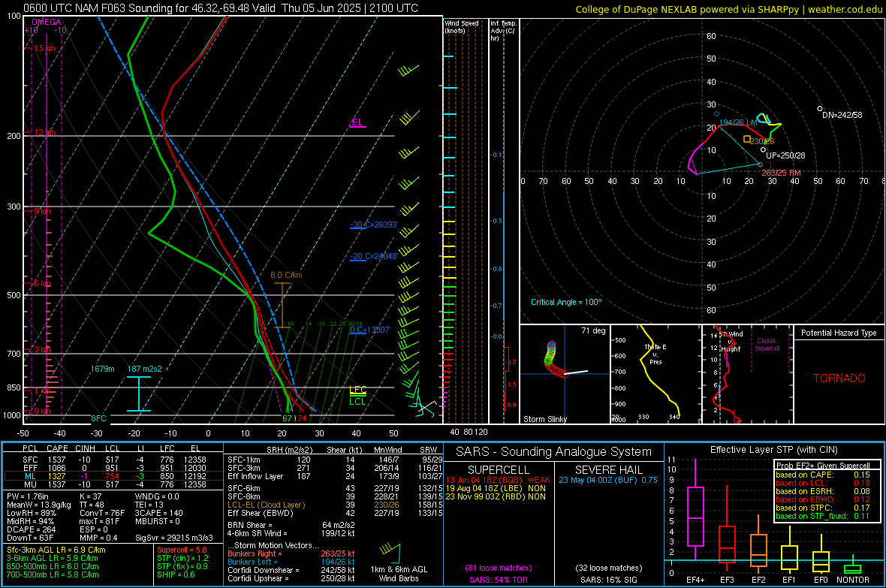The height and width of the screenshot is (588, 886).
Task: Click the red TORNADO hazard text
Action: coord(839,378)
